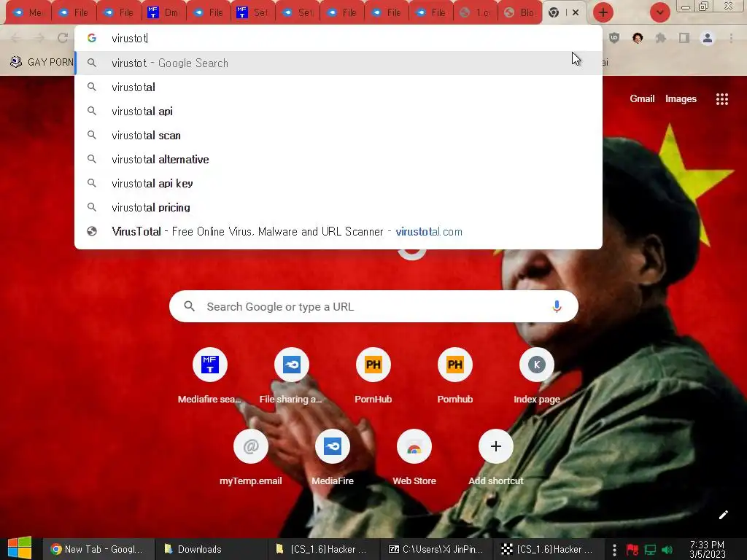Select the 'virustotal alternative' suggestion

(x=338, y=160)
